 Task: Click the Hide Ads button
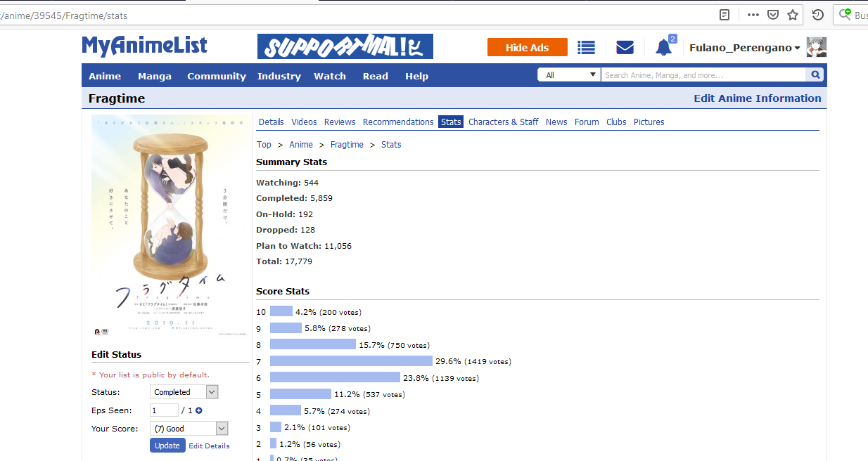(x=527, y=47)
